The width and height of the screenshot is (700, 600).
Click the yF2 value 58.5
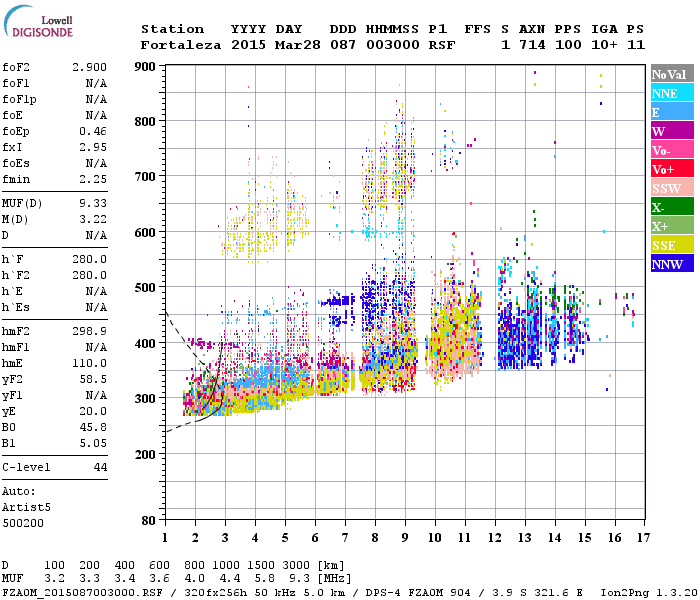click(x=93, y=379)
